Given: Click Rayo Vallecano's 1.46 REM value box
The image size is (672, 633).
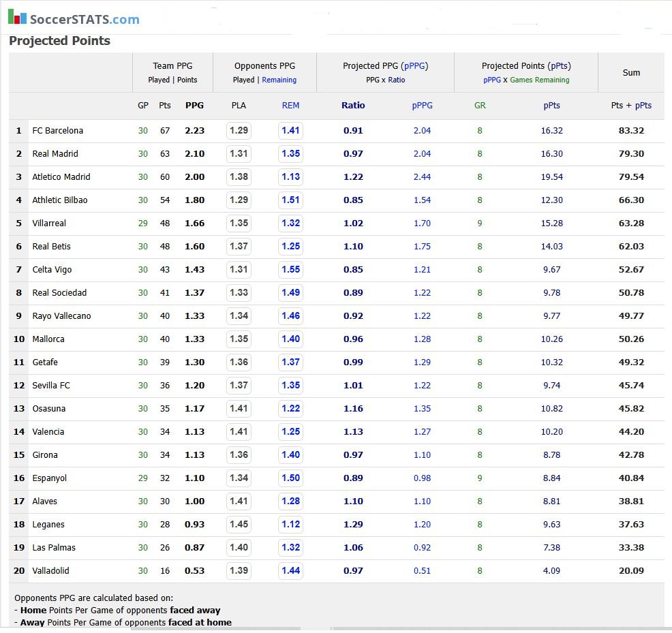Looking at the screenshot, I should point(290,316).
